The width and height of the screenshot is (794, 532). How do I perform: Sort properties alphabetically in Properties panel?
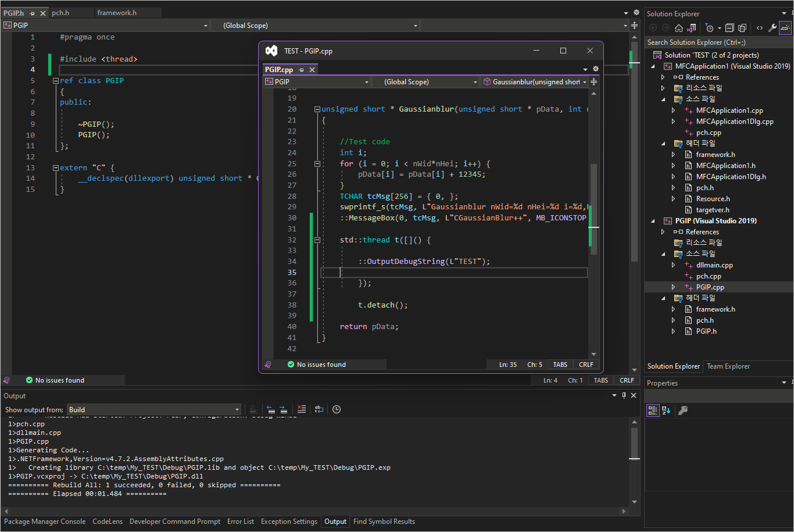pyautogui.click(x=666, y=410)
